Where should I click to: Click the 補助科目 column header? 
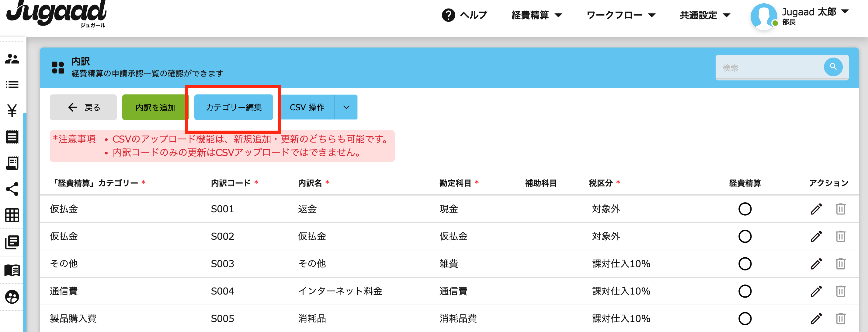[540, 183]
